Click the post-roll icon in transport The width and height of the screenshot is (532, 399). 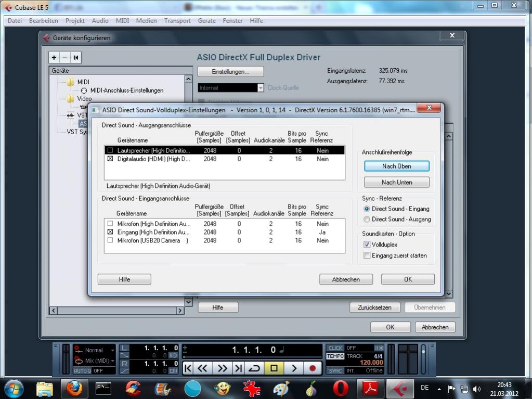pos(173,371)
